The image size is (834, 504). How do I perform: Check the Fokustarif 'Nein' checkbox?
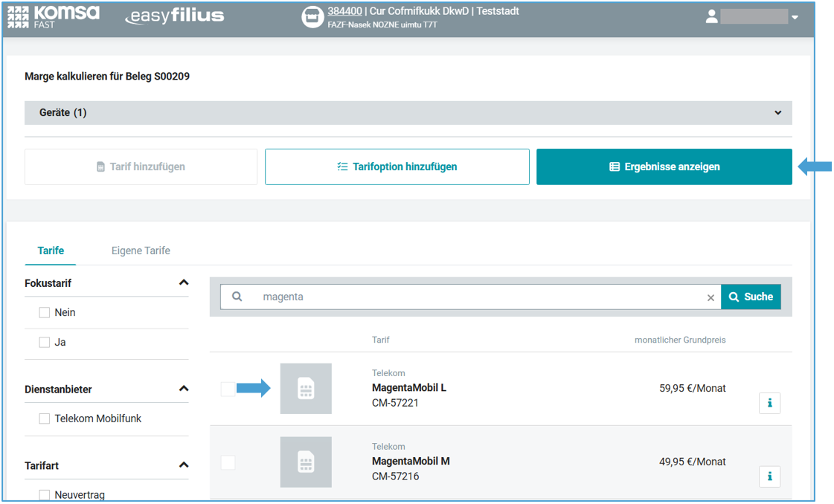[45, 313]
